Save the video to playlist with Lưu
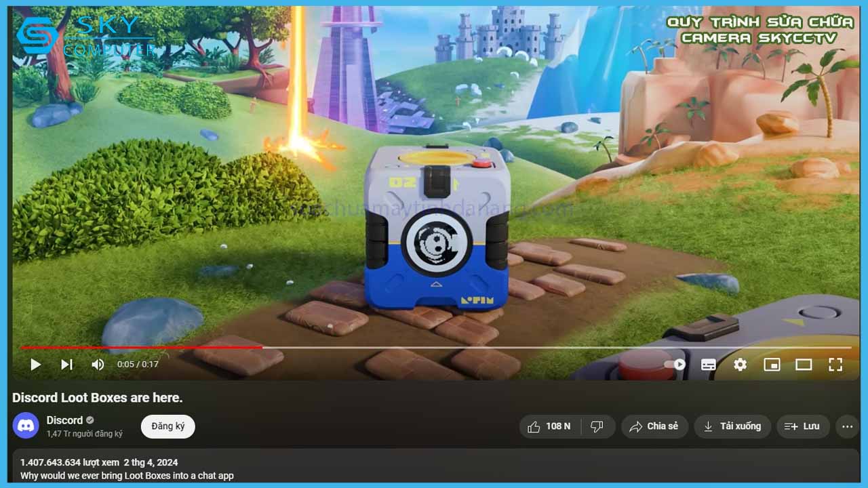 pyautogui.click(x=803, y=426)
